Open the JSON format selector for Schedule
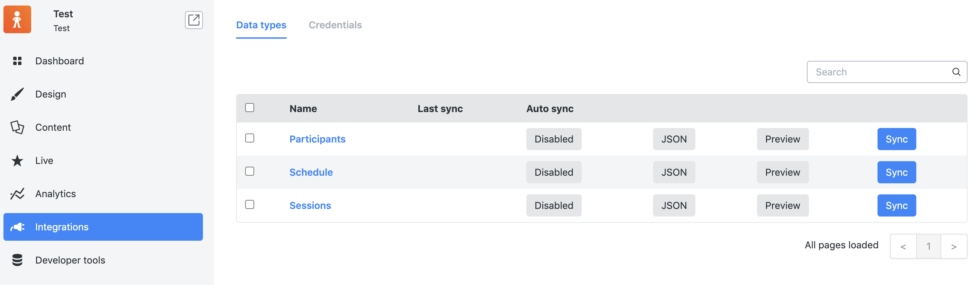The height and width of the screenshot is (285, 980). click(674, 172)
